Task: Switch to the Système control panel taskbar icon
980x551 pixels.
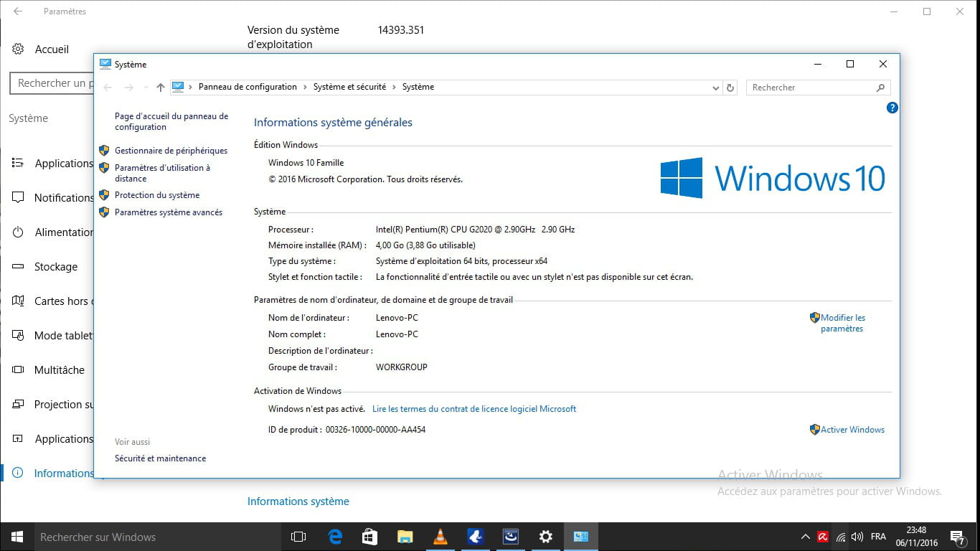Action: pos(581,537)
